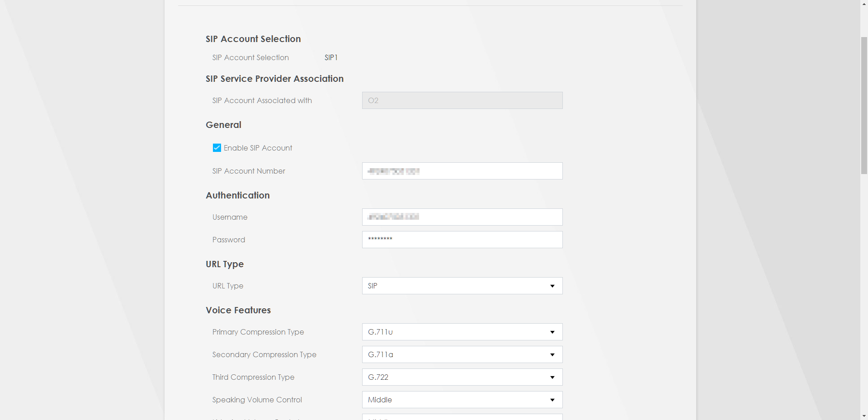
Task: Click the SIP1 account selection value
Action: pyautogui.click(x=331, y=57)
